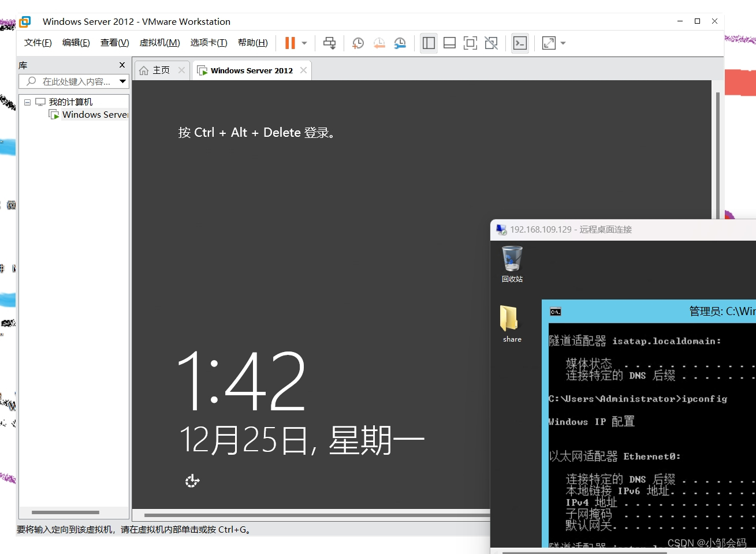Screen dimensions: 756x554
Task: Collapse the 我的计算机 tree node
Action: pos(27,102)
